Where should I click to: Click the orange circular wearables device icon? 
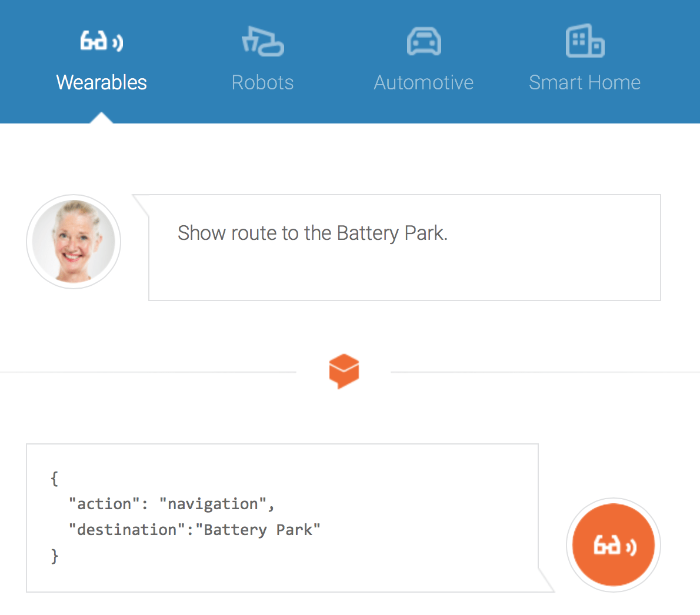pyautogui.click(x=614, y=545)
